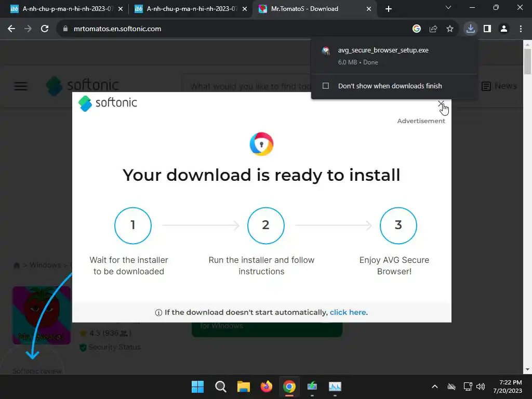Bookmark this tab with star icon
Viewport: 532px width, 399px height.
[450, 29]
